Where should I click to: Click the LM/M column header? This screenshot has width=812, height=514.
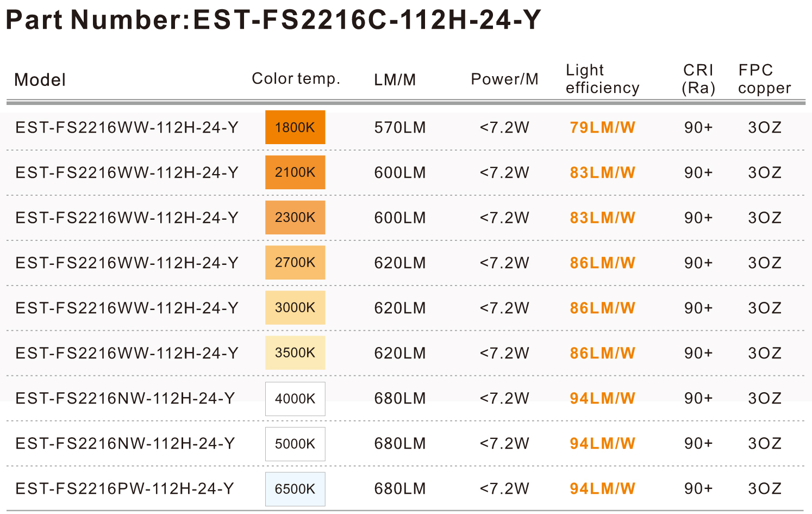coord(395,80)
